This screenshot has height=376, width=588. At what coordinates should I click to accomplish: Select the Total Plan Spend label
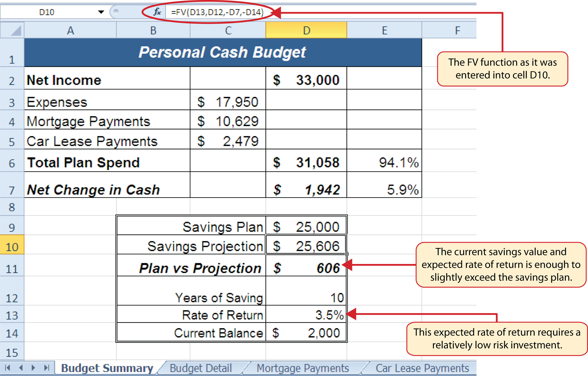(x=107, y=161)
